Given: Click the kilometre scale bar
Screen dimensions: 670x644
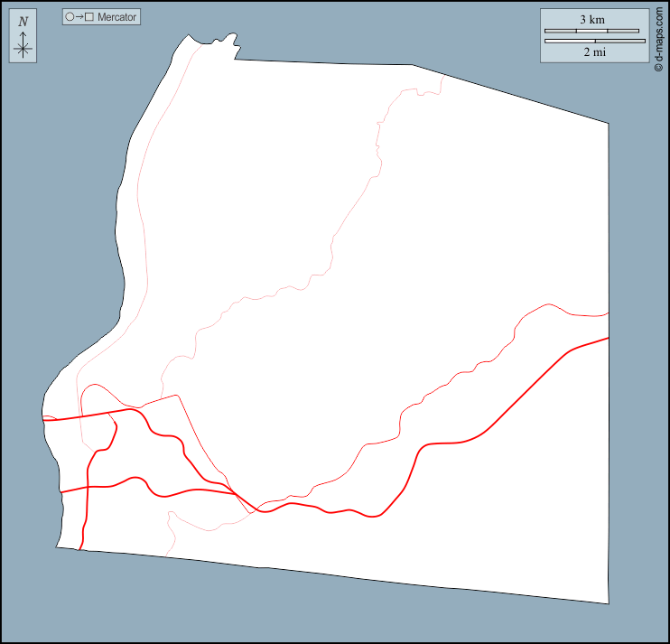Looking at the screenshot, I should 591,31.
